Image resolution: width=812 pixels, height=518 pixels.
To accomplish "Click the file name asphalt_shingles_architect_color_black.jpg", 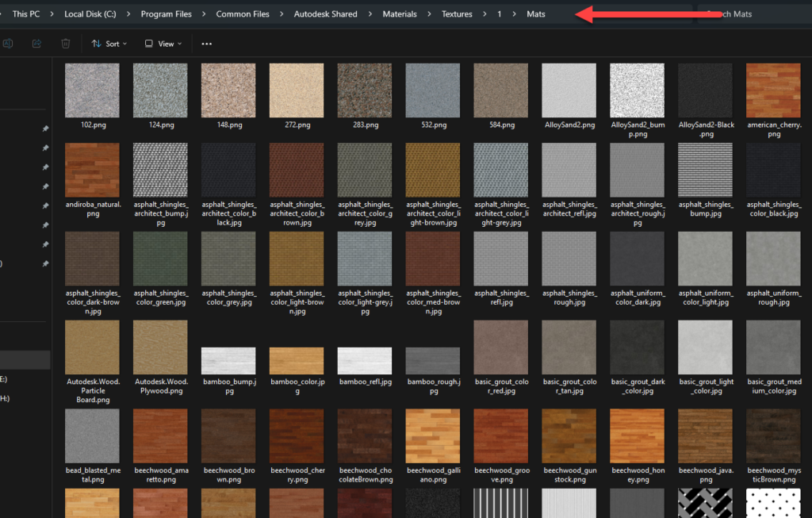I will pyautogui.click(x=229, y=213).
